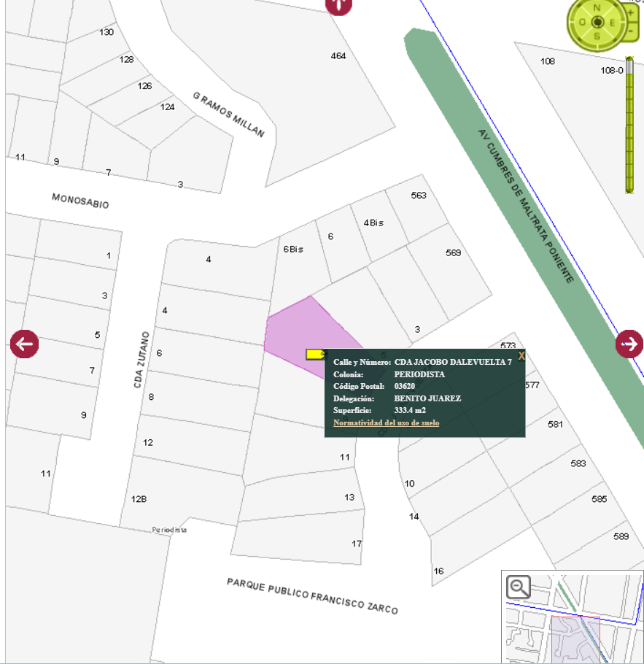Viewport: 644px width, 664px height.
Task: Select lot number 569
Action: pos(453,252)
